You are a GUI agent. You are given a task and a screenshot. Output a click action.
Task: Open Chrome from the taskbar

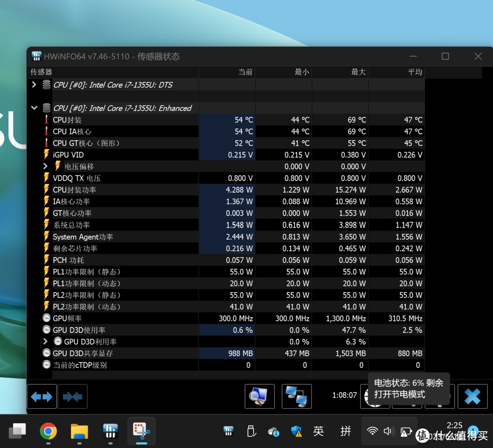coord(48,431)
